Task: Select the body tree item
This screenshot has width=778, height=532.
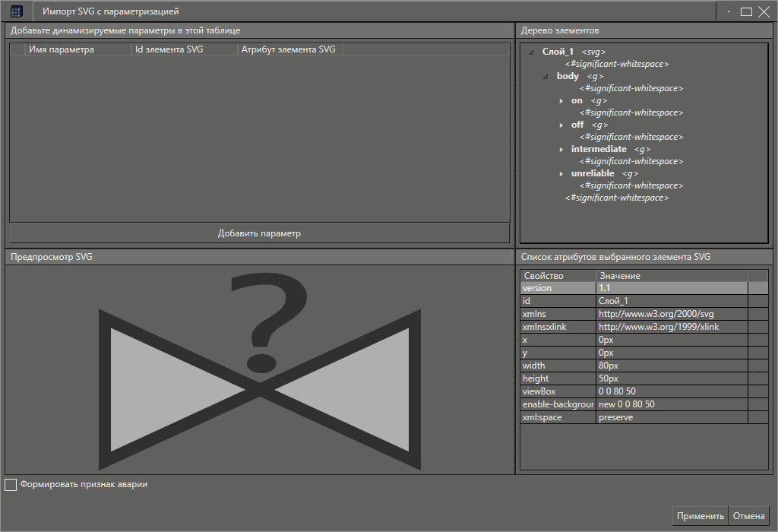Action: [x=568, y=76]
